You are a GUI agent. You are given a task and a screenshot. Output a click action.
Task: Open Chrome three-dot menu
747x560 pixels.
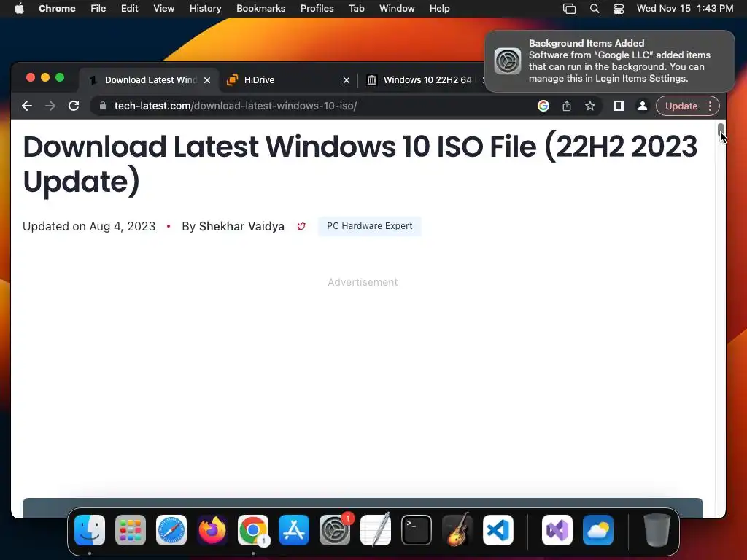[x=710, y=106]
